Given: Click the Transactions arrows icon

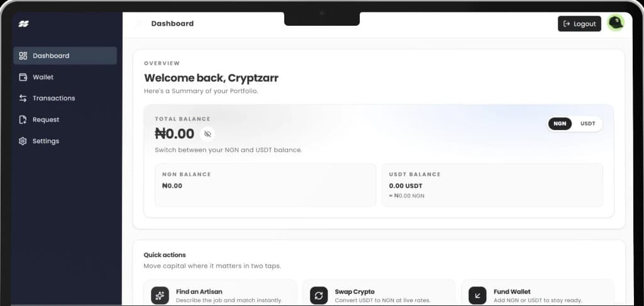Looking at the screenshot, I should pos(23,99).
